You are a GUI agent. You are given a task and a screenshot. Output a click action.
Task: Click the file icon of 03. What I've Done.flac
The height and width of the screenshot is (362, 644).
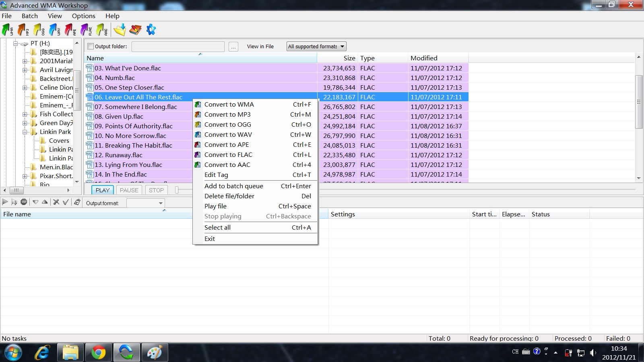(x=89, y=68)
